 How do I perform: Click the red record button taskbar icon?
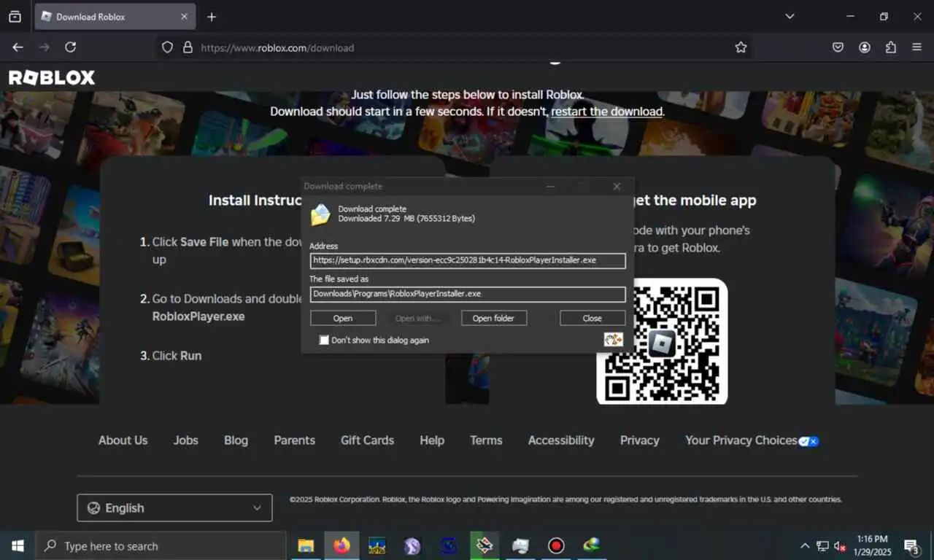pos(556,545)
